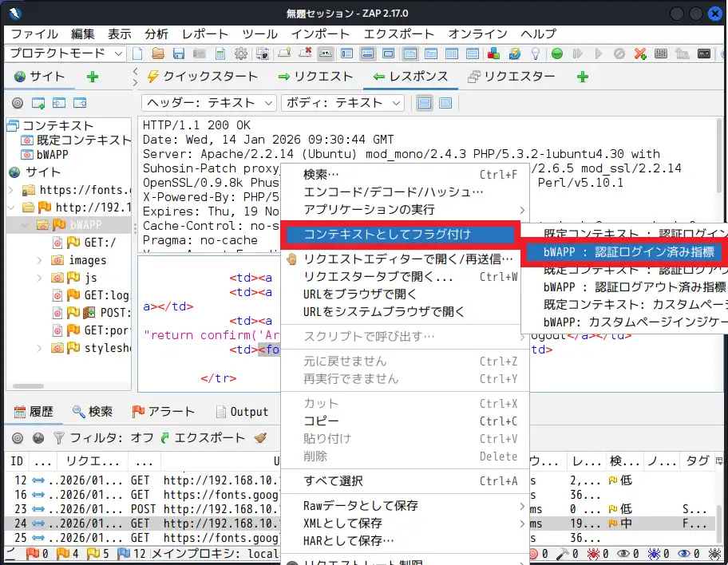The width and height of the screenshot is (728, 565).
Task: Select the target scope icon in the Sites panel
Action: 18,102
